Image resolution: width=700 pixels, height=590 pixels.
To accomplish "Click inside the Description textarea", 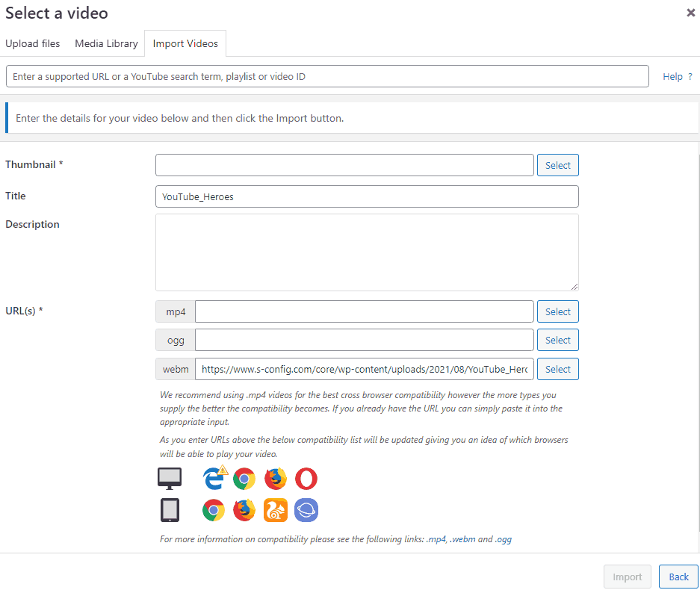I will pos(367,252).
